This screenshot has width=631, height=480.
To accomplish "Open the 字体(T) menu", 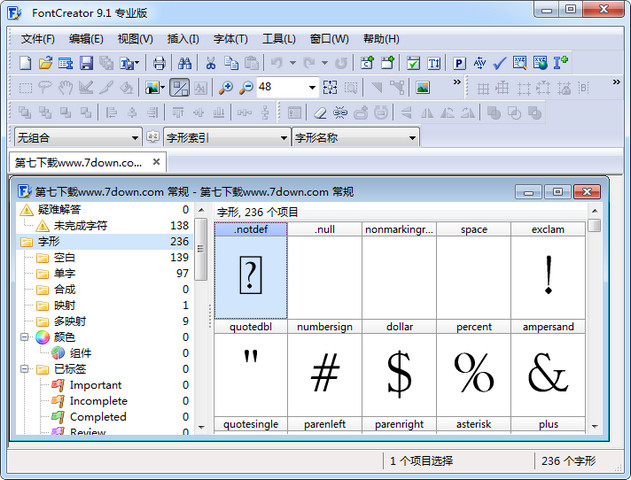I will (x=230, y=39).
